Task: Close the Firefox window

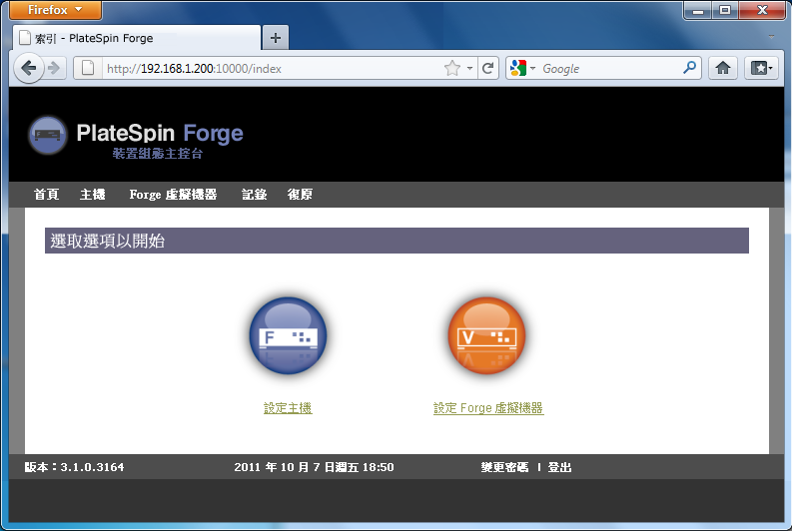Action: (762, 10)
